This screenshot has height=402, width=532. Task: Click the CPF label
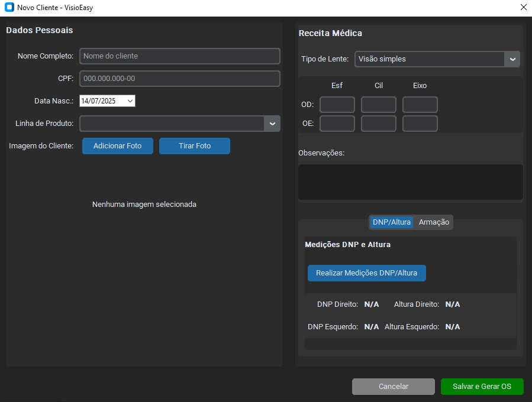66,78
